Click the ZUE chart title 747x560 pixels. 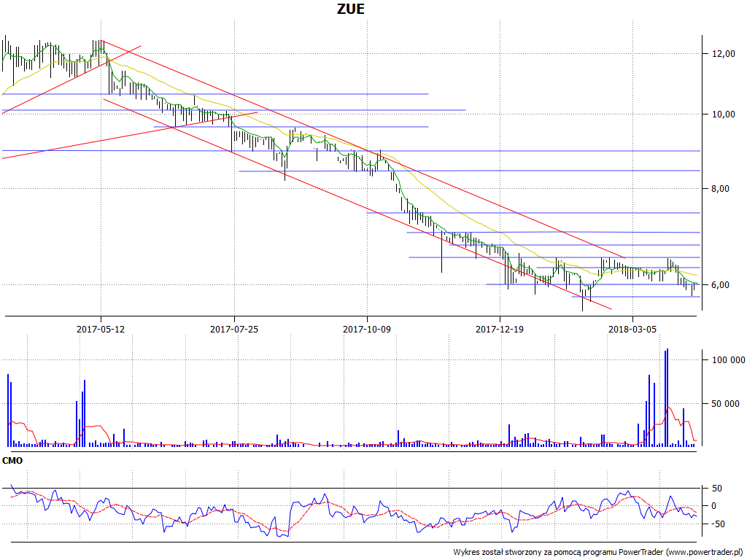click(351, 9)
